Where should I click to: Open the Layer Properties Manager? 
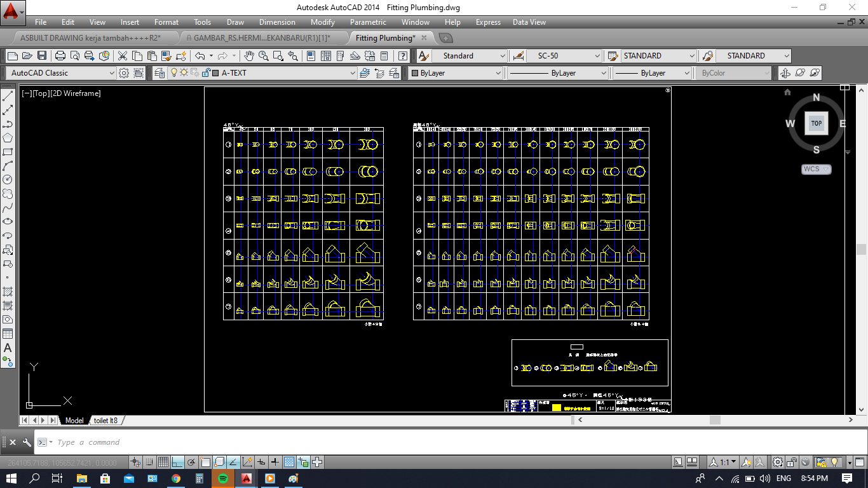coord(158,72)
